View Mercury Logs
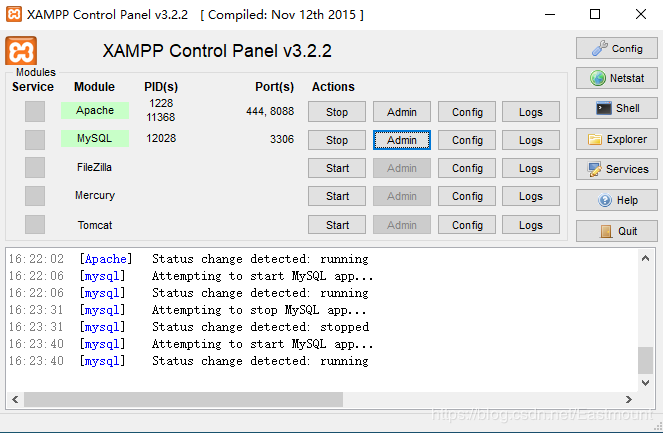663x433 pixels. 531,196
